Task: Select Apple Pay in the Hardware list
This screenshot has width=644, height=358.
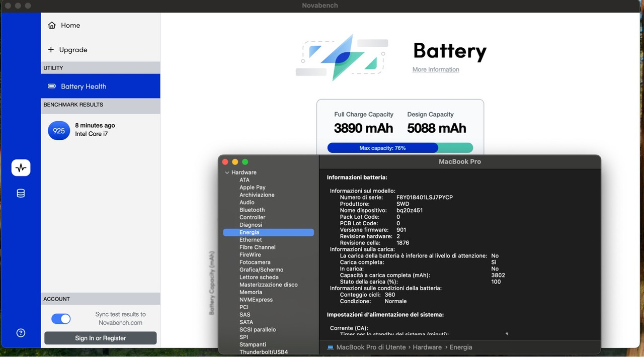Action: (x=253, y=188)
